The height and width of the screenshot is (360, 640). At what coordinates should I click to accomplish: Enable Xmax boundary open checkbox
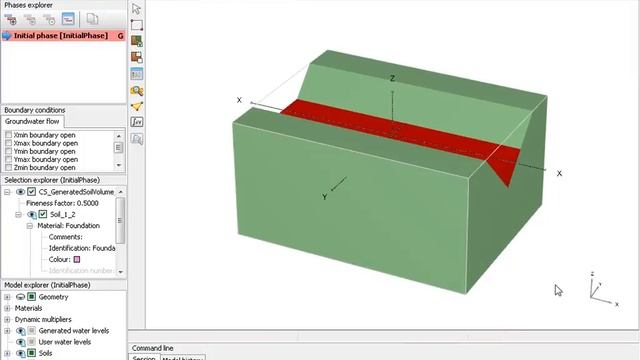(8, 143)
